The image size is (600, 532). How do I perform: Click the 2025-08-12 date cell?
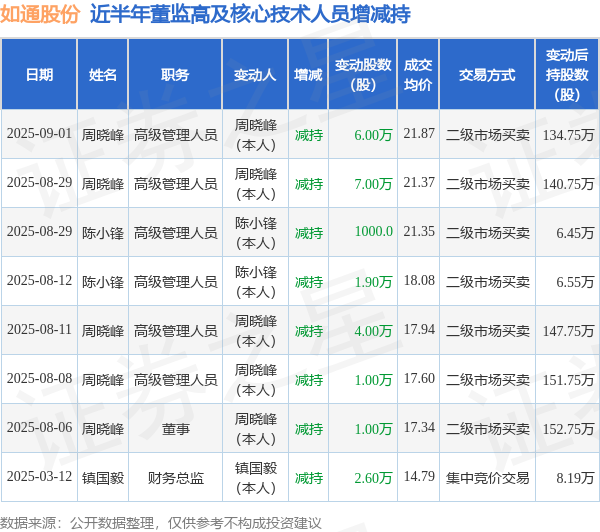click(39, 281)
